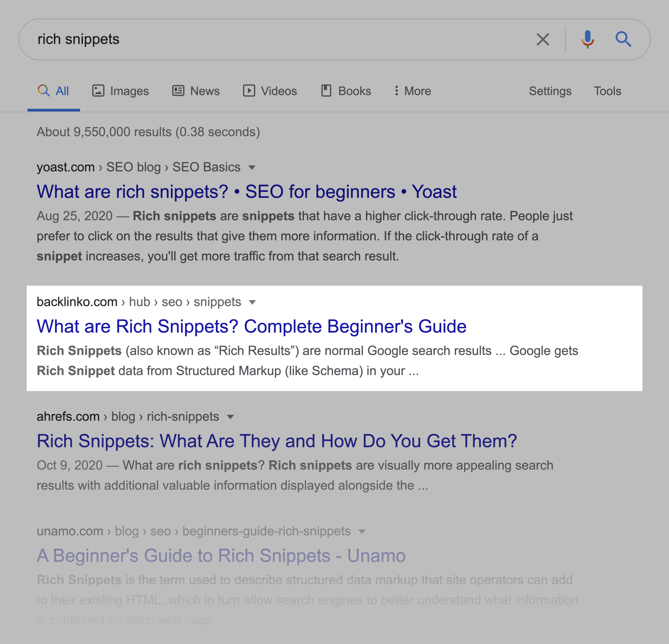Click the unamo.com breadcrumb URL
The image size is (669, 644).
(x=194, y=531)
